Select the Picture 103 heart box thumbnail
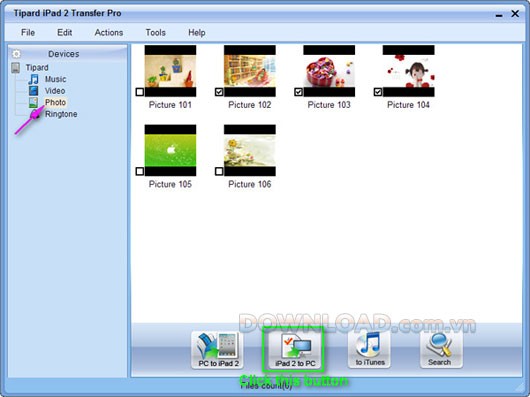 (x=329, y=71)
